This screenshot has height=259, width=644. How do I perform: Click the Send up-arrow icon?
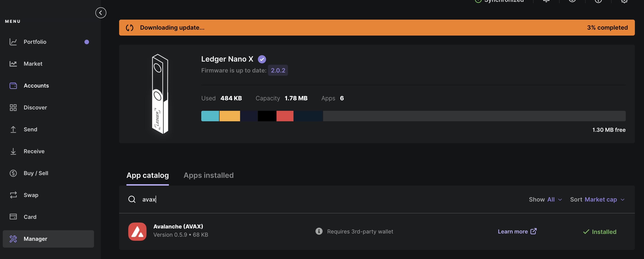coord(13,129)
